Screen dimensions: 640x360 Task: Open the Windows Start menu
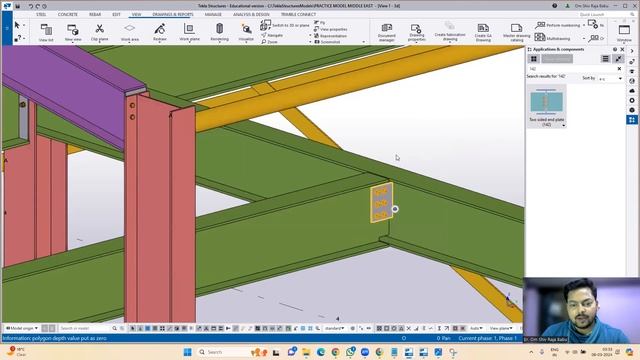click(x=188, y=352)
